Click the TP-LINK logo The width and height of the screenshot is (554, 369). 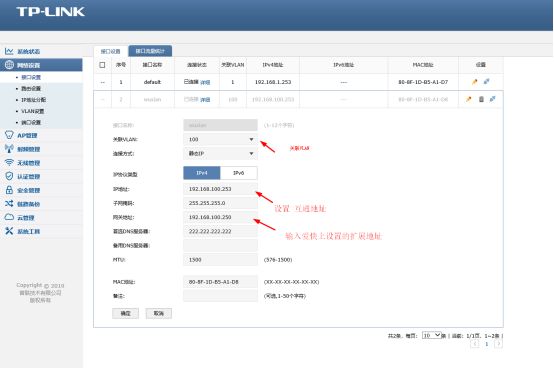coord(50,12)
